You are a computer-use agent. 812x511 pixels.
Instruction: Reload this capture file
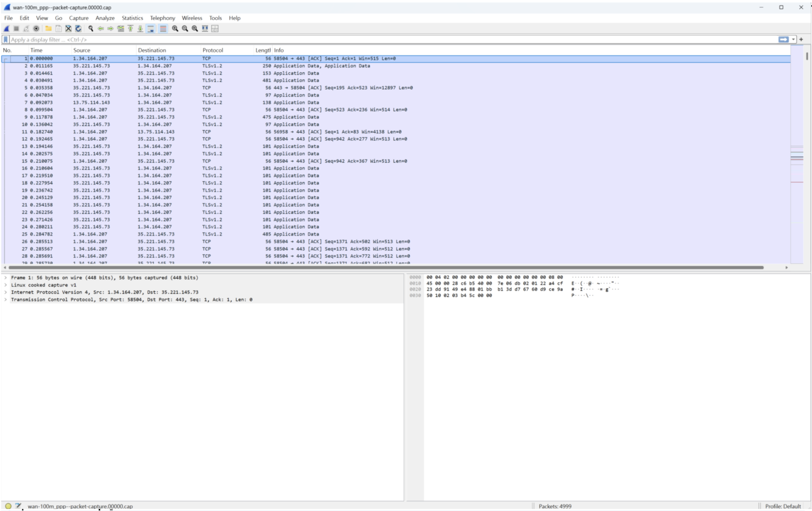point(78,29)
